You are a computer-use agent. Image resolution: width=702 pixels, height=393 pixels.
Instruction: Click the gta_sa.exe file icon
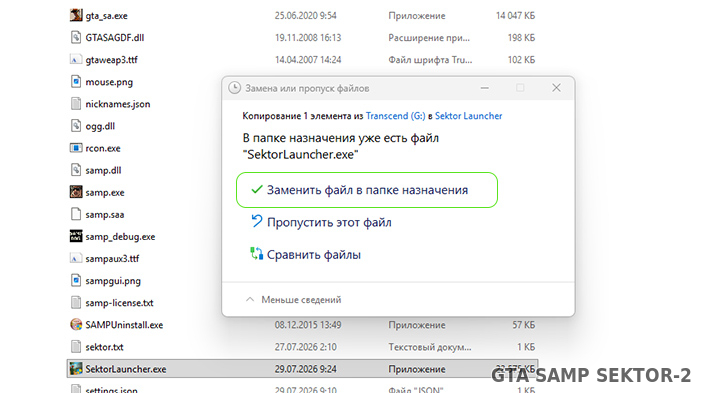coord(76,15)
